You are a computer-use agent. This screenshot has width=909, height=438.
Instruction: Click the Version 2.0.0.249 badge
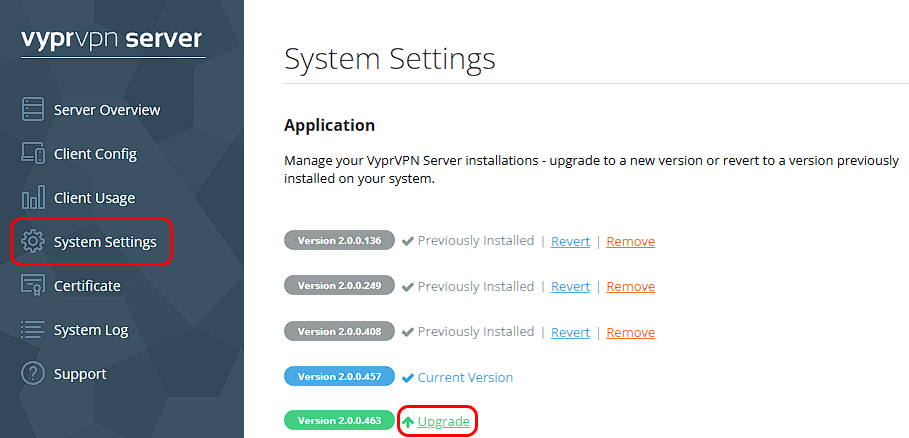pos(340,286)
